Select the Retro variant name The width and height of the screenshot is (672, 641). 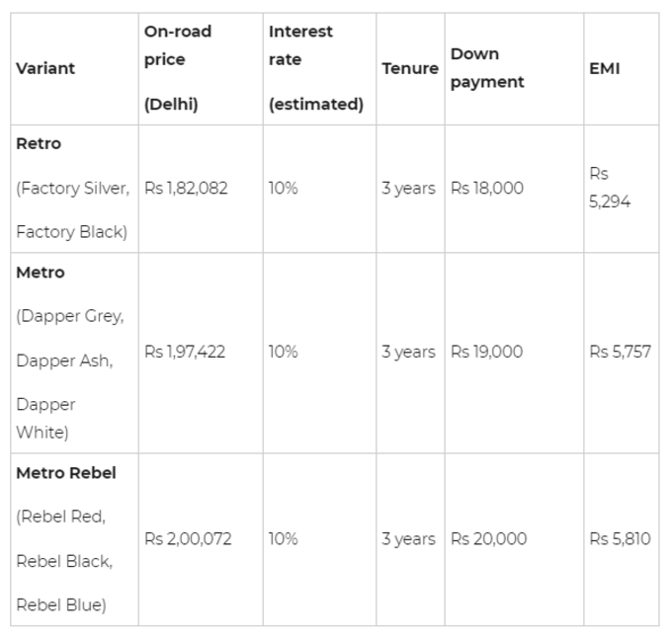(39, 143)
